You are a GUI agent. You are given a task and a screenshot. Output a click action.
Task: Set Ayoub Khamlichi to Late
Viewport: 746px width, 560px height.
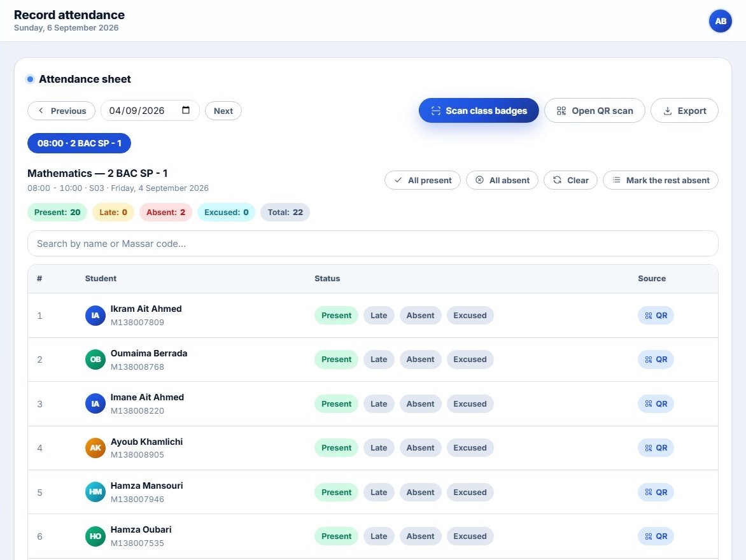(x=379, y=448)
